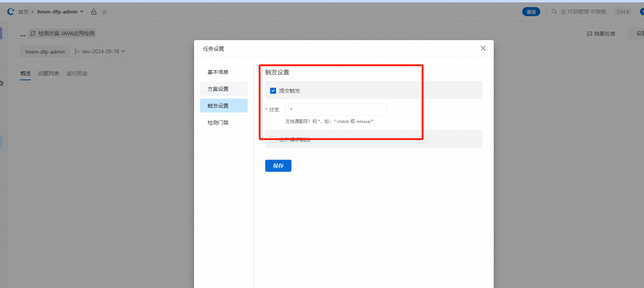This screenshot has width=644, height=288.
Task: Click the 任务设置 dialog title
Action: tap(214, 49)
